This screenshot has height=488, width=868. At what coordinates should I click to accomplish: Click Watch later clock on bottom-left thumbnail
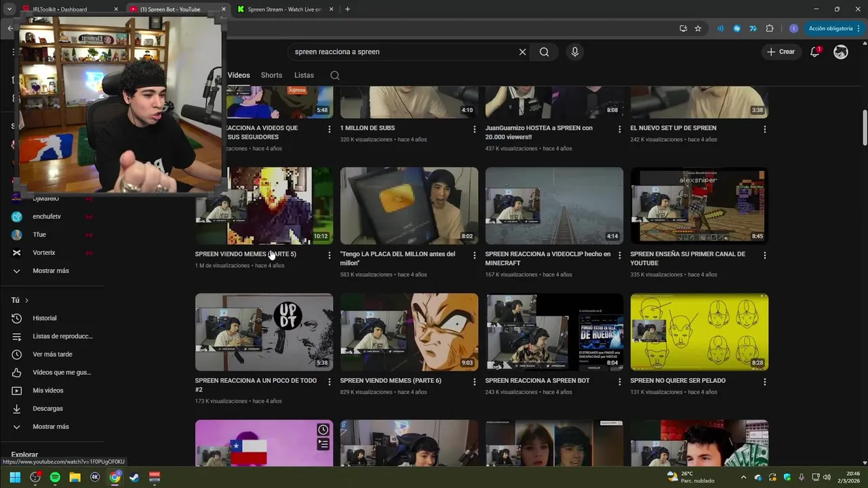point(323,430)
